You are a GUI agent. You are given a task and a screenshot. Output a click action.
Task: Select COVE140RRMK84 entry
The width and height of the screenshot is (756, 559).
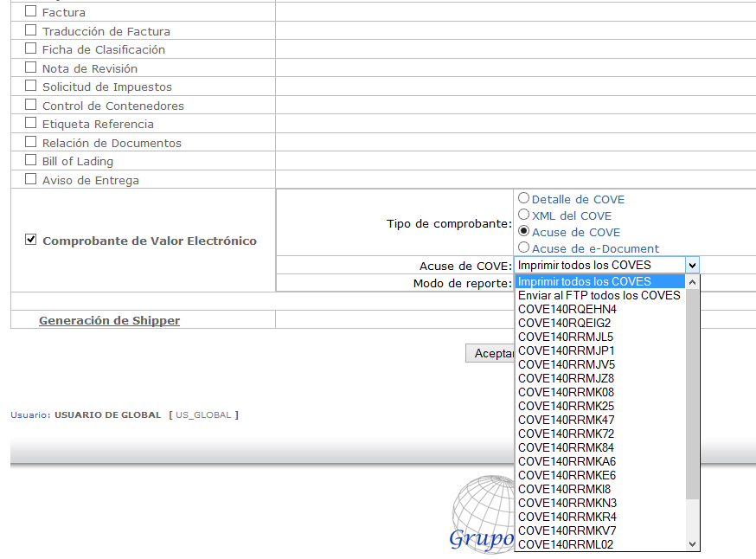599,447
